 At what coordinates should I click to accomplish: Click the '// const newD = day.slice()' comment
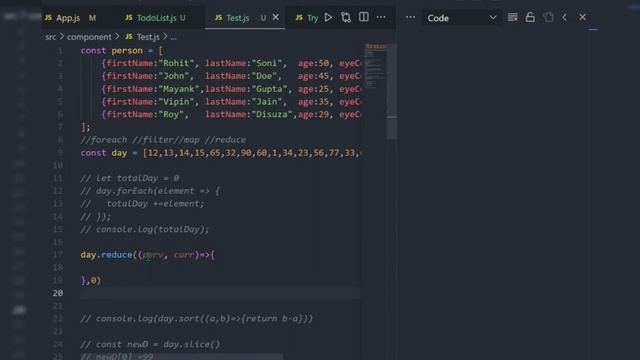(150, 344)
